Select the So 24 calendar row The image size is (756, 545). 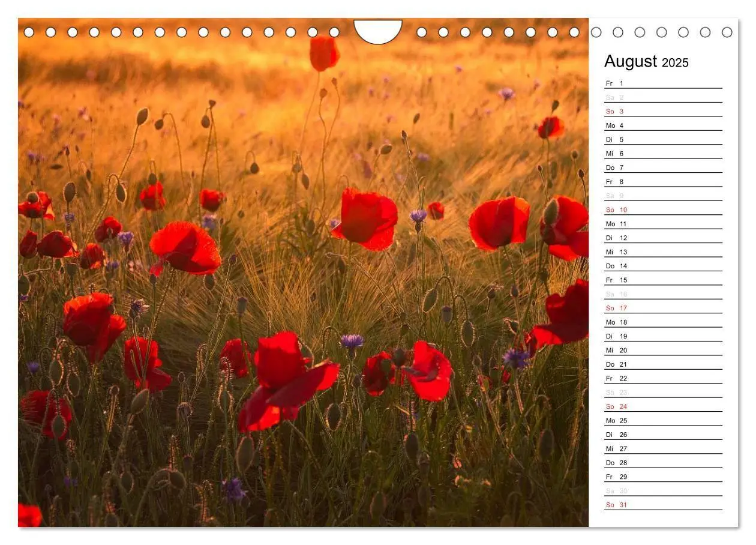click(x=663, y=406)
